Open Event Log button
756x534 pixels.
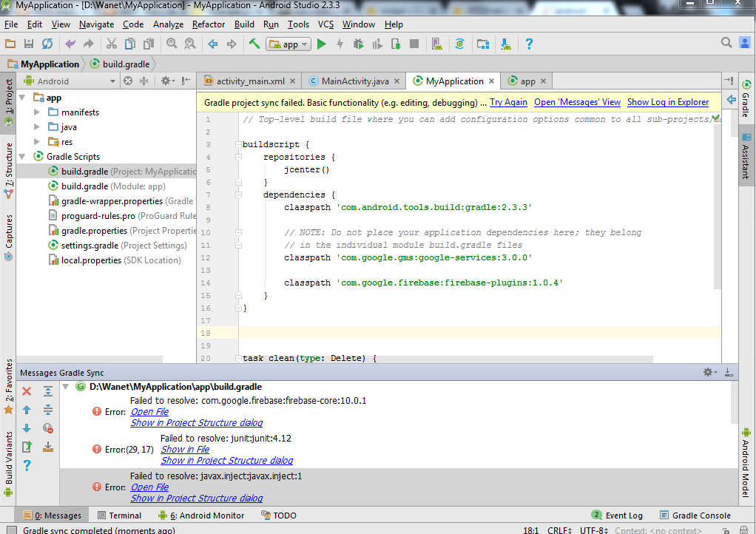[x=617, y=516]
